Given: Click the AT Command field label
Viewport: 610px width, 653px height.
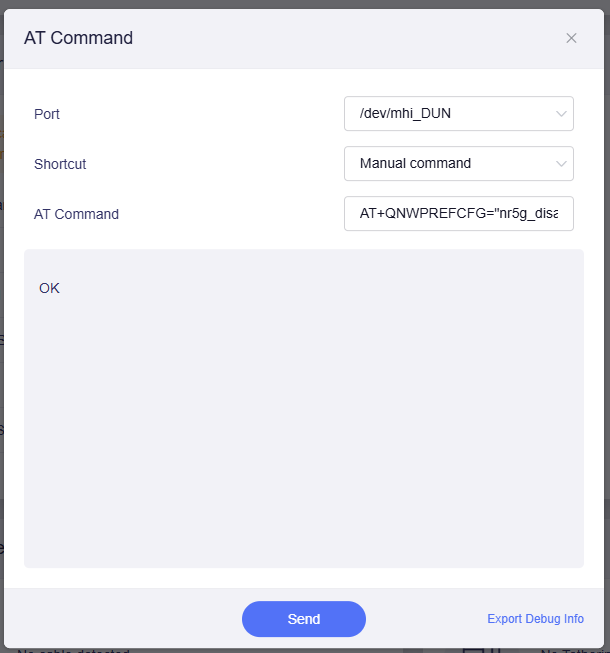Looking at the screenshot, I should [x=76, y=214].
